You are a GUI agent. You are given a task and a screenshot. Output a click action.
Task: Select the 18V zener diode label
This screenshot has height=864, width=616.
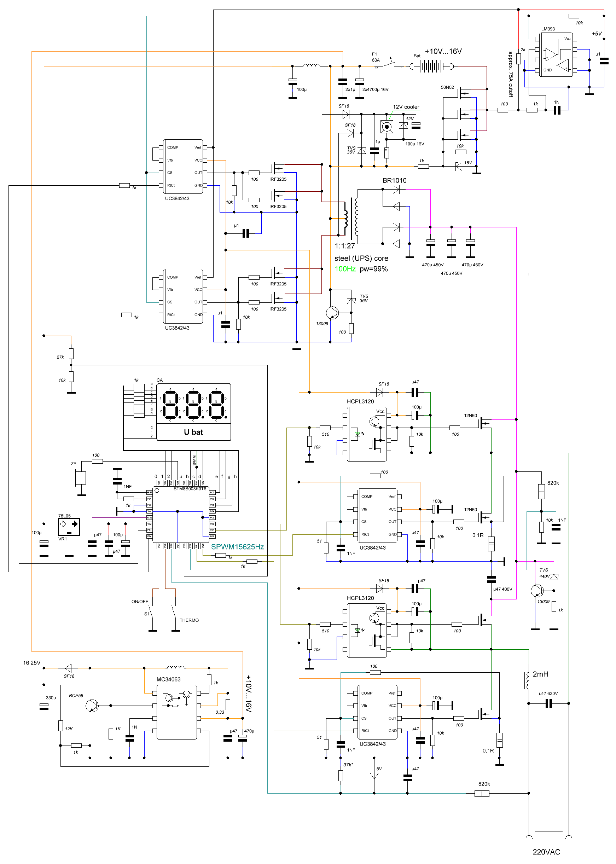(x=469, y=163)
